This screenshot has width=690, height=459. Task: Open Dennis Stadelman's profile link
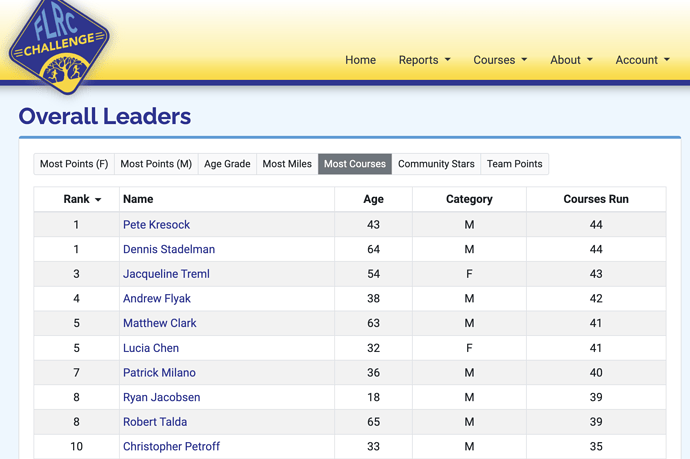coord(169,249)
